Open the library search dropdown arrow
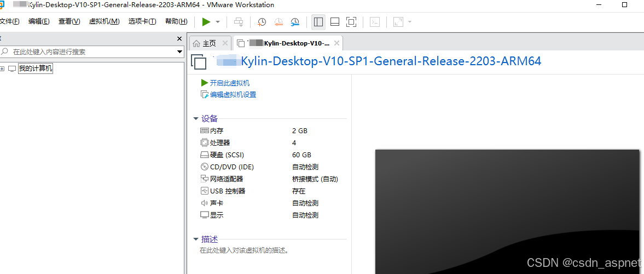 pos(179,52)
